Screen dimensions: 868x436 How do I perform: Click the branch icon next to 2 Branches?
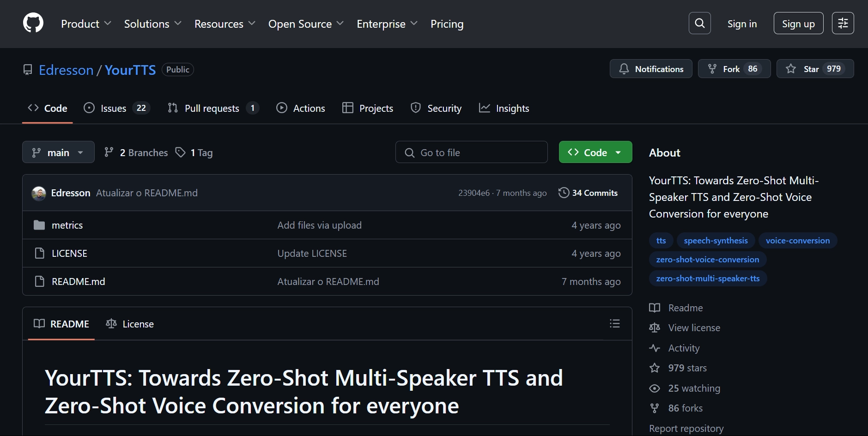click(109, 152)
